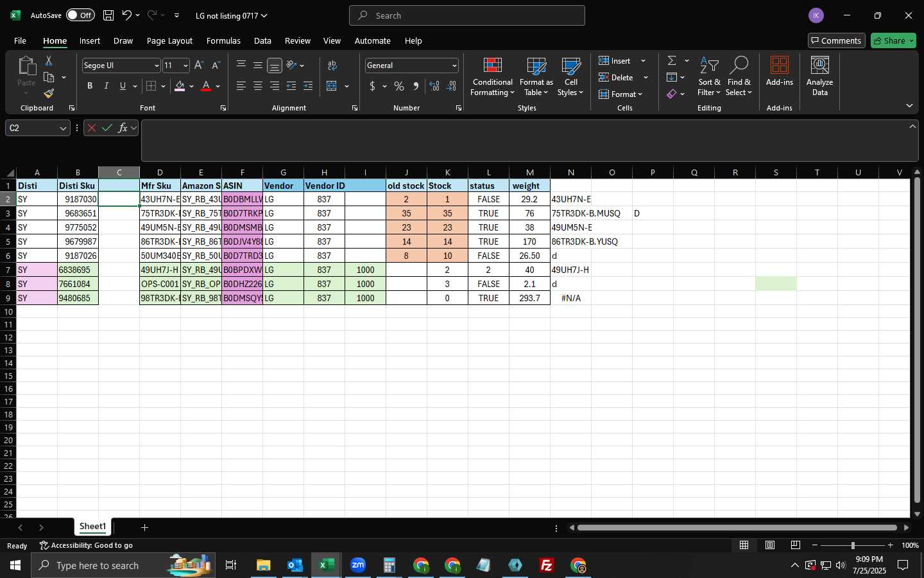This screenshot has width=924, height=578.
Task: Switch to the Data tab
Action: [262, 40]
